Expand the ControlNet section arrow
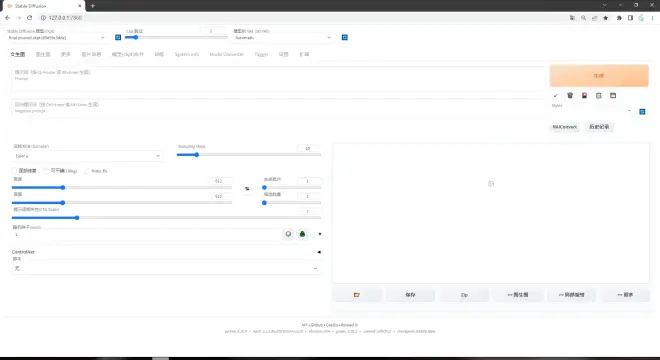The image size is (660, 360). [319, 252]
